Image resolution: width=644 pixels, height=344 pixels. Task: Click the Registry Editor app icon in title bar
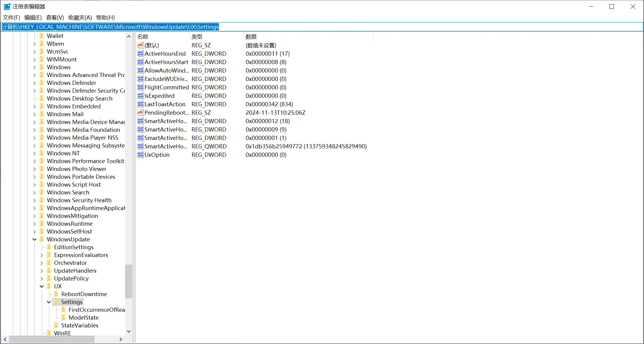pyautogui.click(x=7, y=6)
